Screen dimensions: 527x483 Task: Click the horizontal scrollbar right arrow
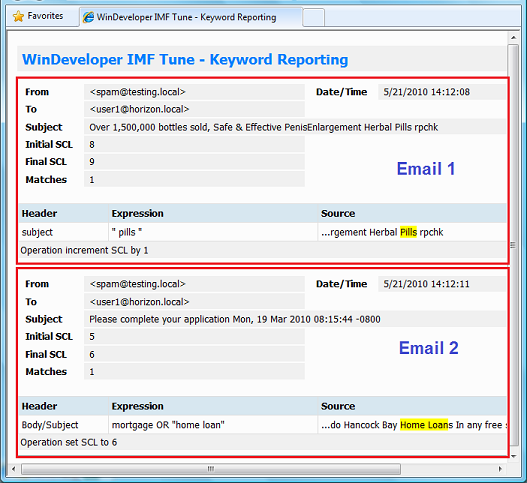coord(500,469)
